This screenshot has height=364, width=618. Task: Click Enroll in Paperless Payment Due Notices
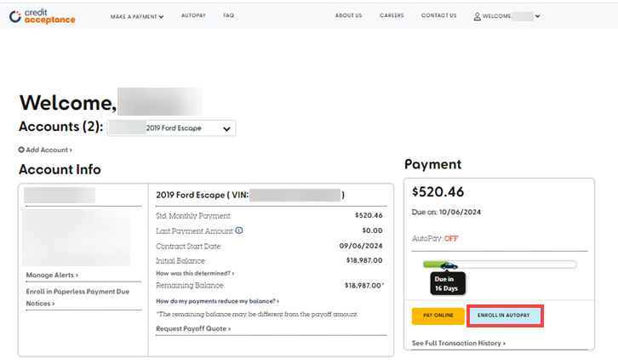tap(77, 297)
